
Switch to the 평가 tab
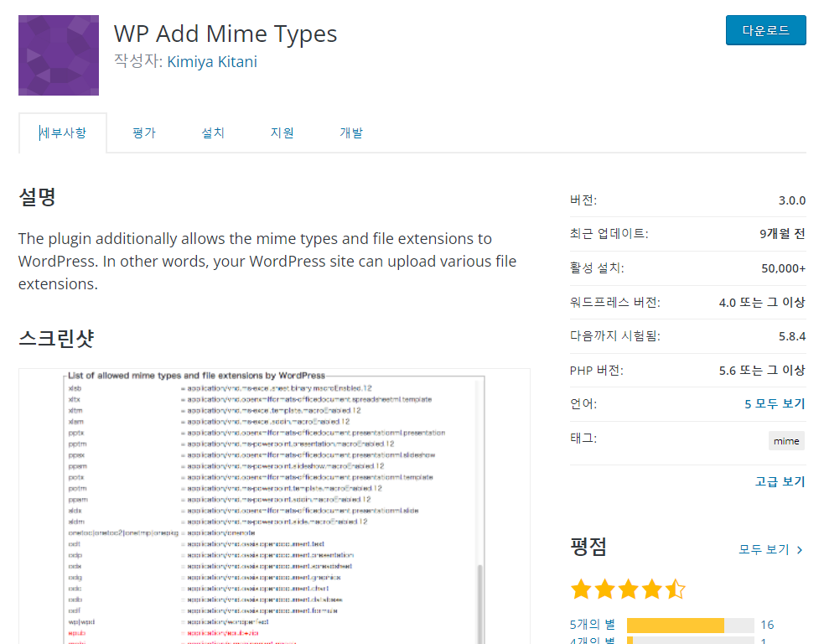[x=144, y=132]
